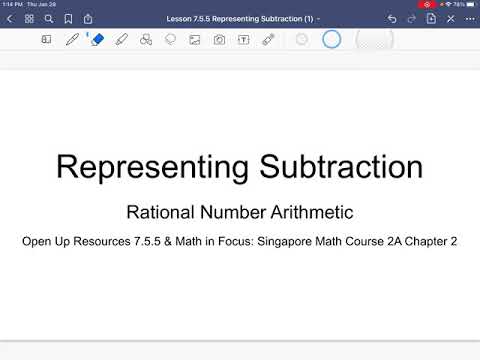Click the Representing Subtraction heading

(x=240, y=167)
